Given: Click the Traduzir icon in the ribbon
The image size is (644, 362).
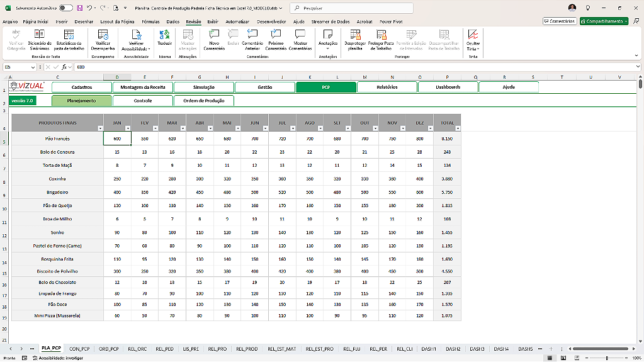Looking at the screenshot, I should [x=164, y=35].
